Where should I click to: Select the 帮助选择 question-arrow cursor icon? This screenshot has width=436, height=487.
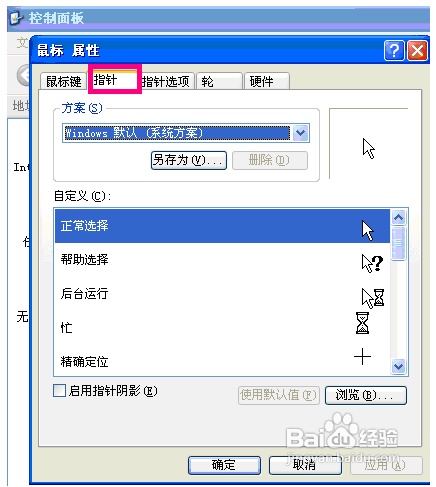point(372,263)
